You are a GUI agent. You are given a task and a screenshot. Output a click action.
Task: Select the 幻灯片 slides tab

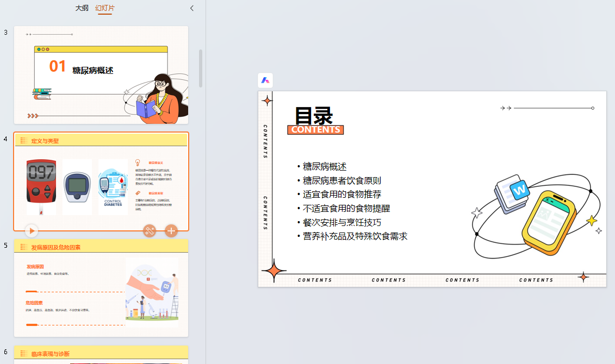click(104, 8)
